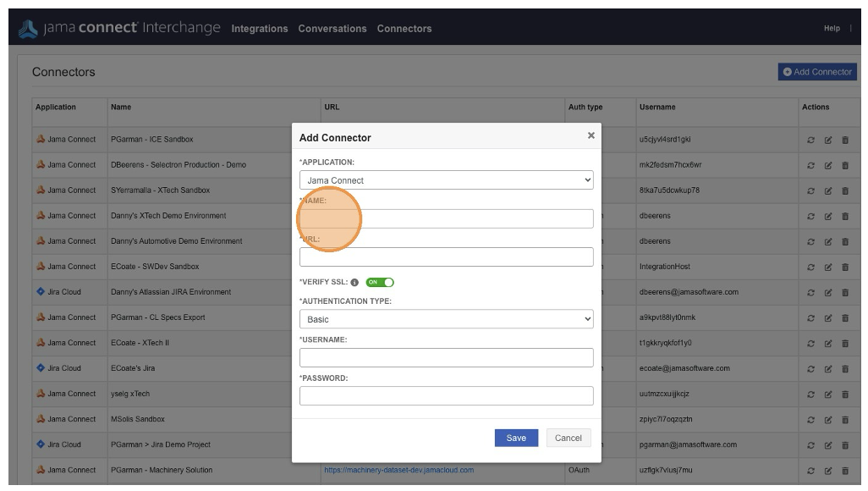Delete PGarman > Jira Demo Project connector
The image size is (868, 491).
tap(845, 445)
